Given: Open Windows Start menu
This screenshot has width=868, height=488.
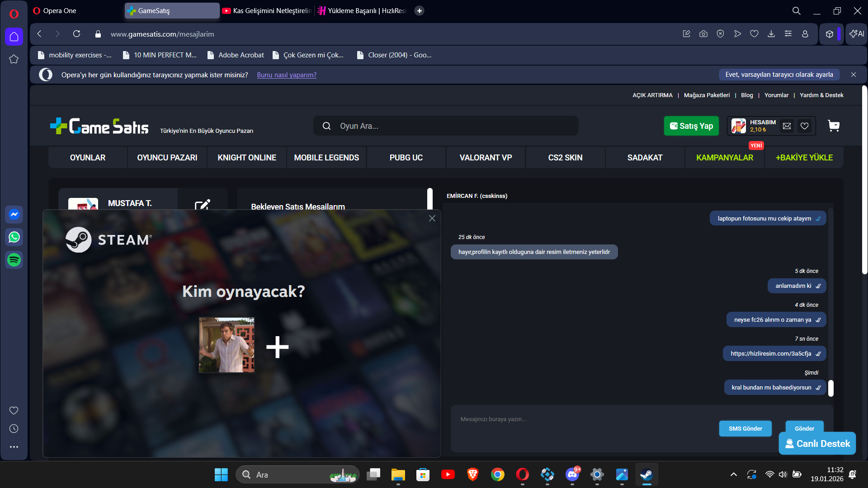Looking at the screenshot, I should [221, 474].
